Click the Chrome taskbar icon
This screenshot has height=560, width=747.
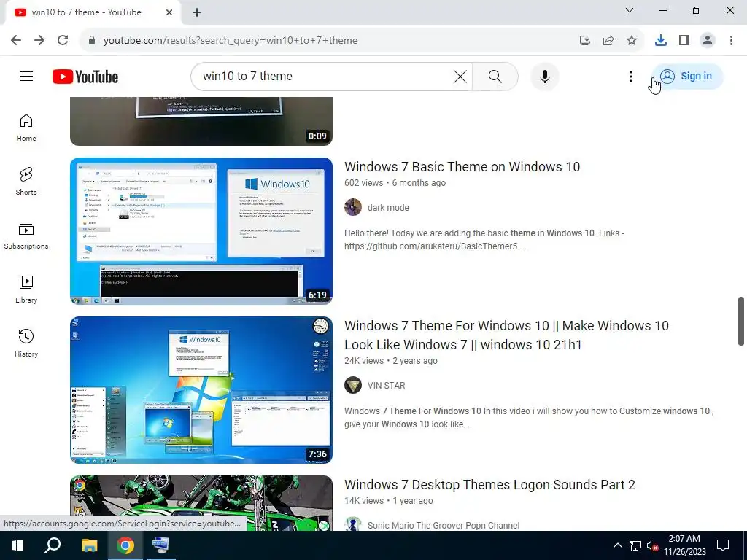coord(125,545)
